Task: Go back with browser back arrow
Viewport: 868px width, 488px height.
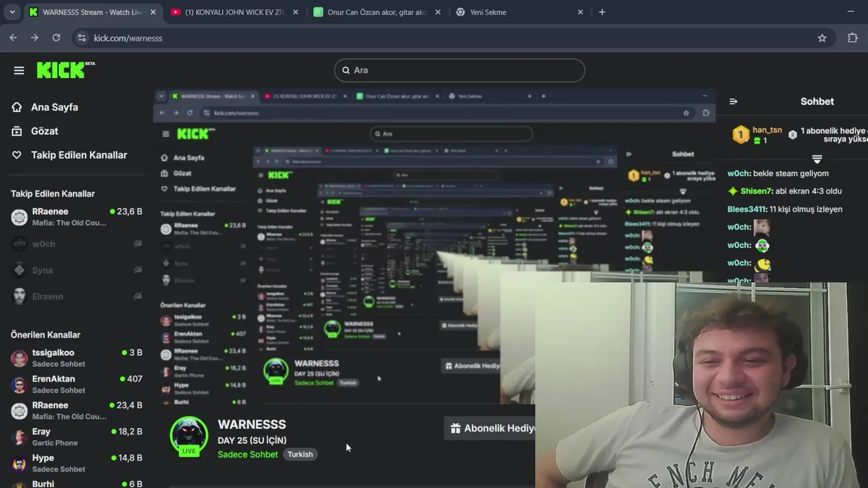Action: pyautogui.click(x=13, y=38)
